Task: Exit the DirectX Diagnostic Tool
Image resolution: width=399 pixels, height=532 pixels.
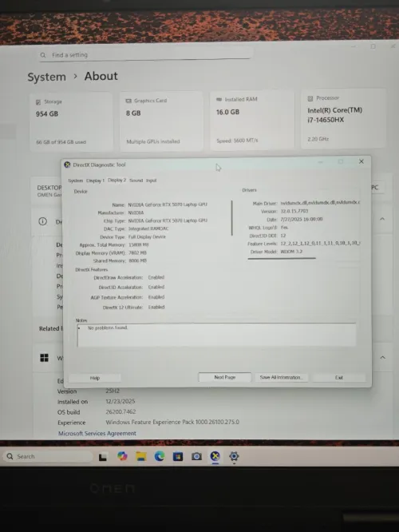Action: click(x=339, y=377)
